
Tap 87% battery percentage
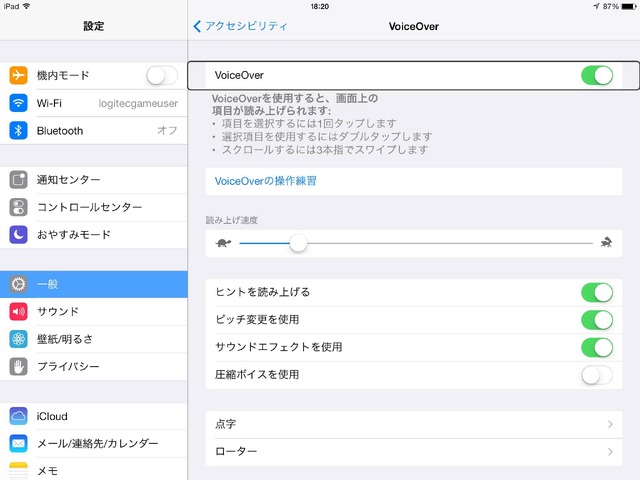pos(611,7)
